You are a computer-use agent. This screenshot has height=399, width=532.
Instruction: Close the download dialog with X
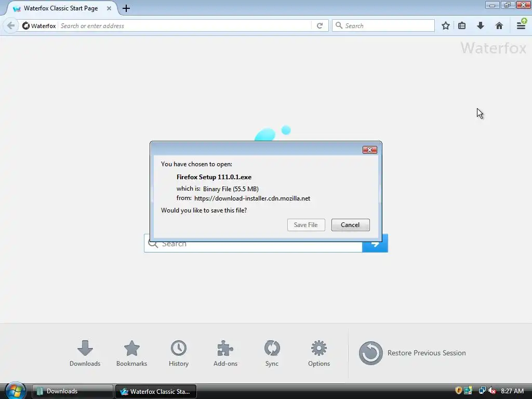click(x=370, y=150)
